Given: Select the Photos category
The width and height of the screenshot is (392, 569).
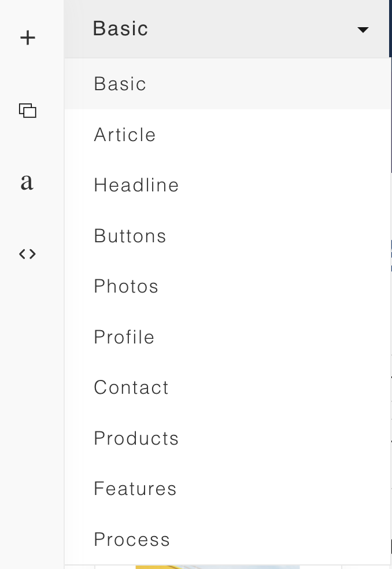Looking at the screenshot, I should tap(126, 286).
